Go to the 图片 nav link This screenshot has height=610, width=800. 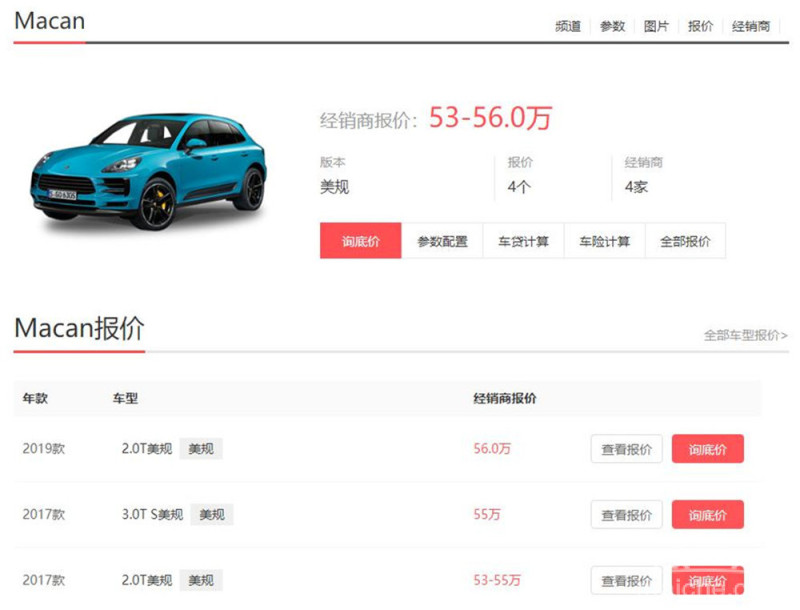click(x=656, y=26)
